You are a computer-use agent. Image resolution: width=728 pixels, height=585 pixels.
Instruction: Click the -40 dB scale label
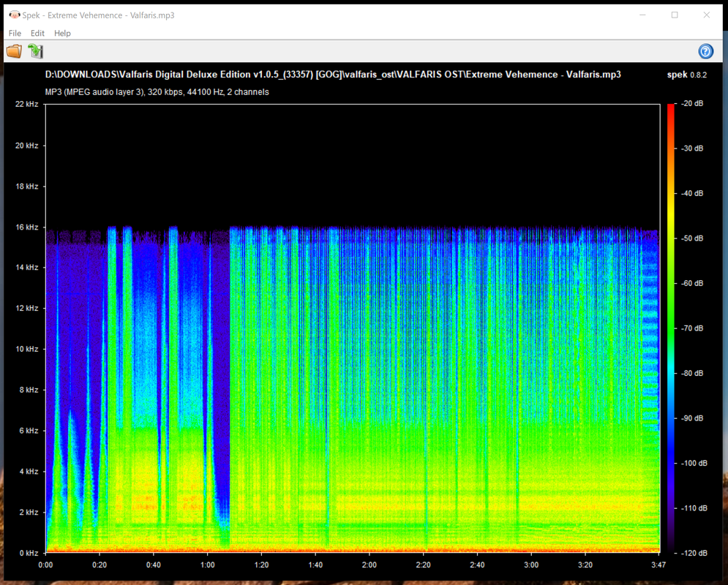click(x=692, y=194)
